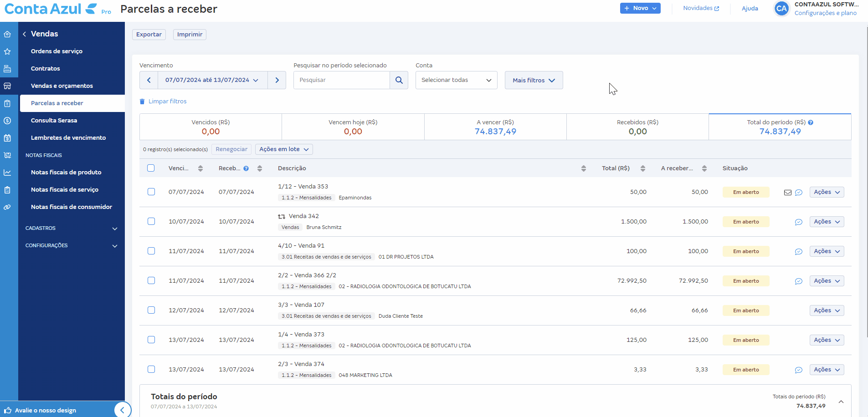Open Ações em lote dropdown
The height and width of the screenshot is (417, 868).
284,149
